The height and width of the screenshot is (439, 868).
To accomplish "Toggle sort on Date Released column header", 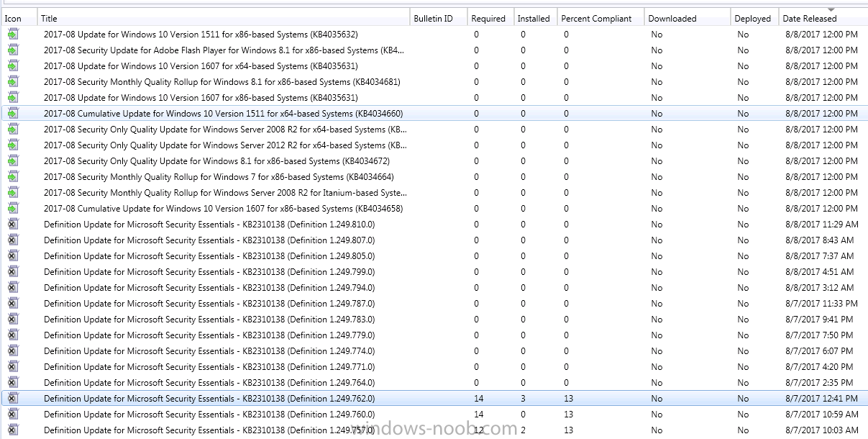I will tap(823, 18).
